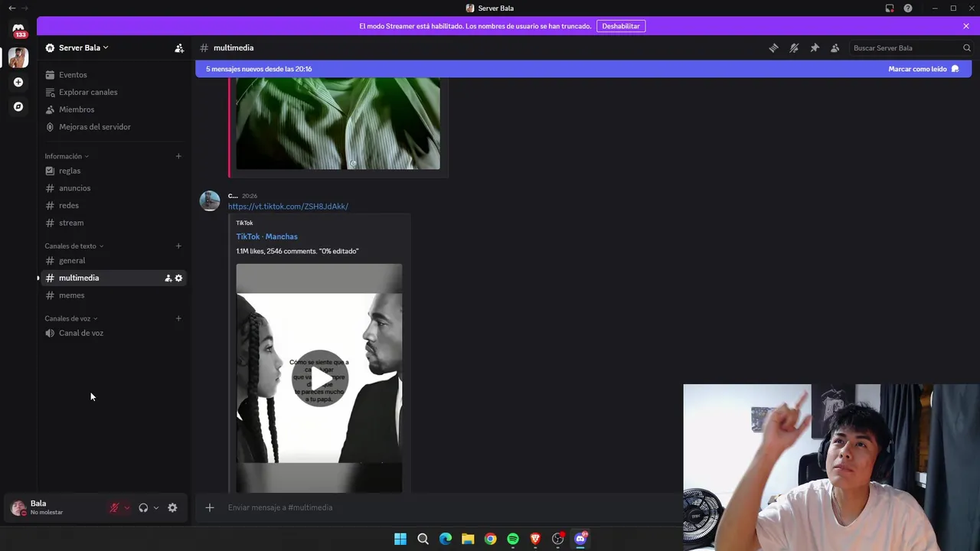The width and height of the screenshot is (980, 551).
Task: Open Brave browser from taskbar
Action: [x=535, y=539]
